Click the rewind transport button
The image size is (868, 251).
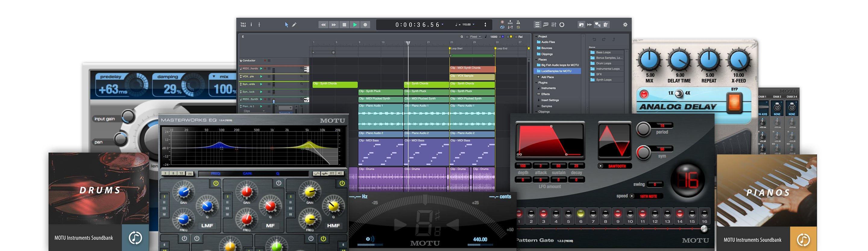pyautogui.click(x=323, y=25)
